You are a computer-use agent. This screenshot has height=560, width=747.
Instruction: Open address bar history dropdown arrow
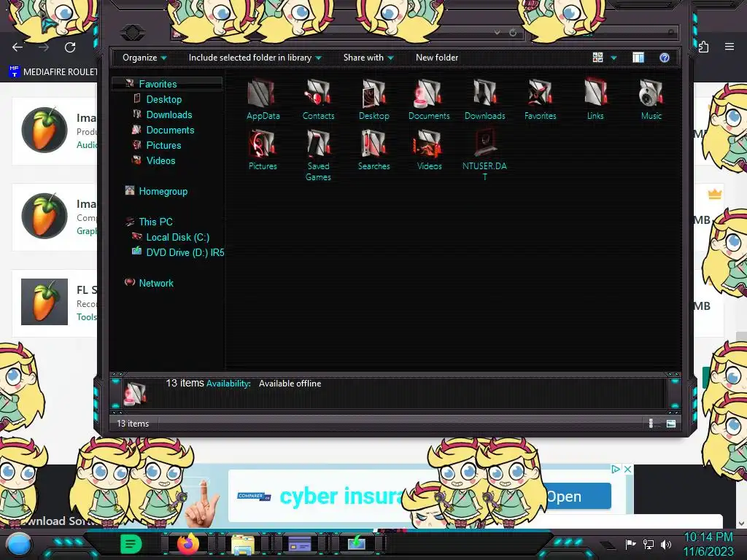coord(497,32)
